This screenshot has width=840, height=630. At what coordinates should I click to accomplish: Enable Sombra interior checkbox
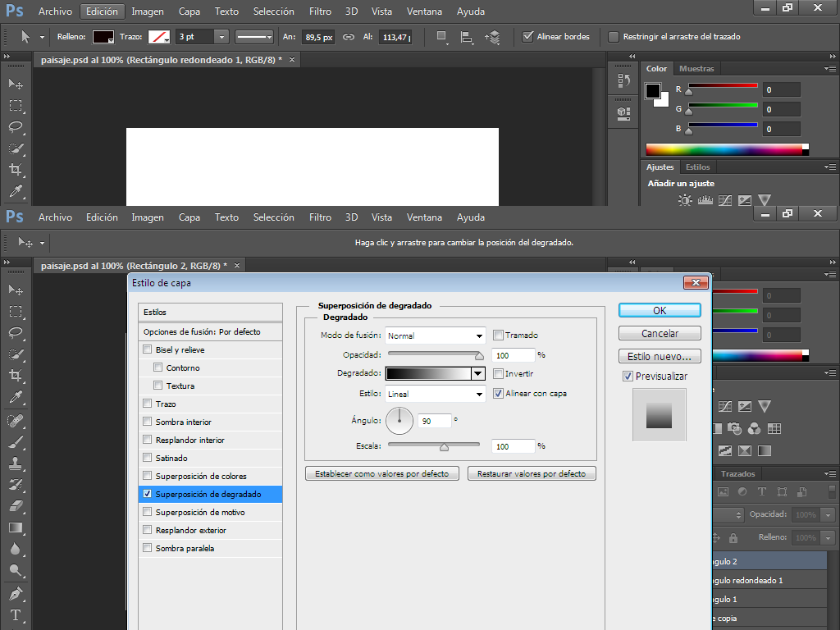148,422
